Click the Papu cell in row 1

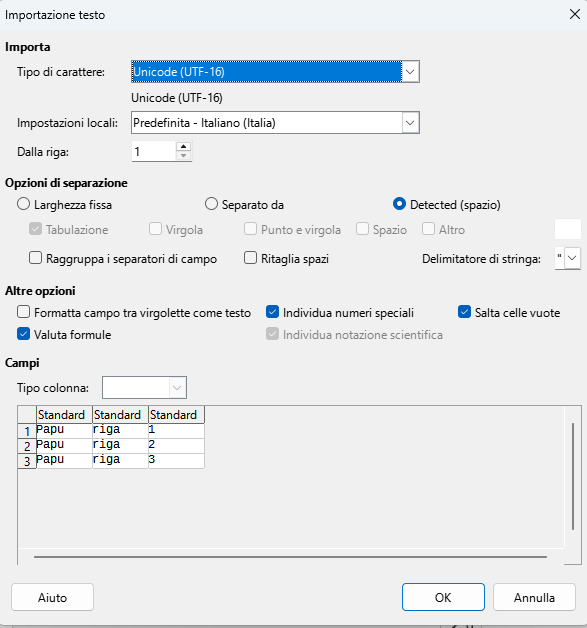click(64, 431)
